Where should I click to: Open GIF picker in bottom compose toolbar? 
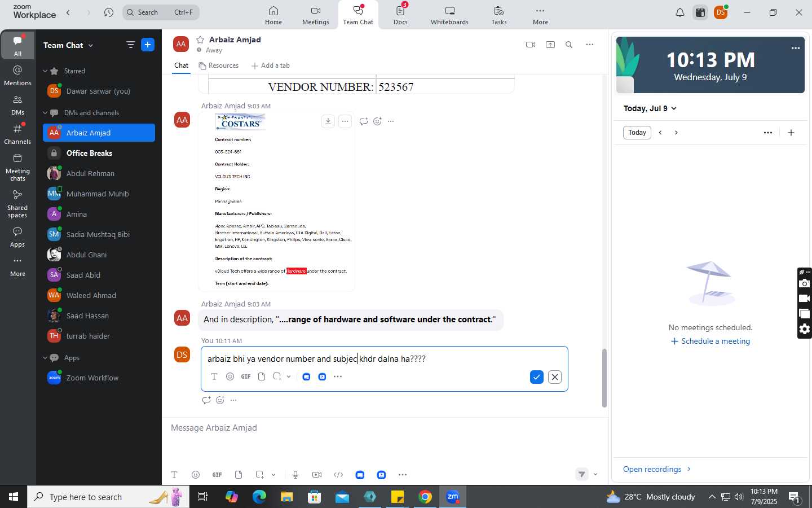217,475
